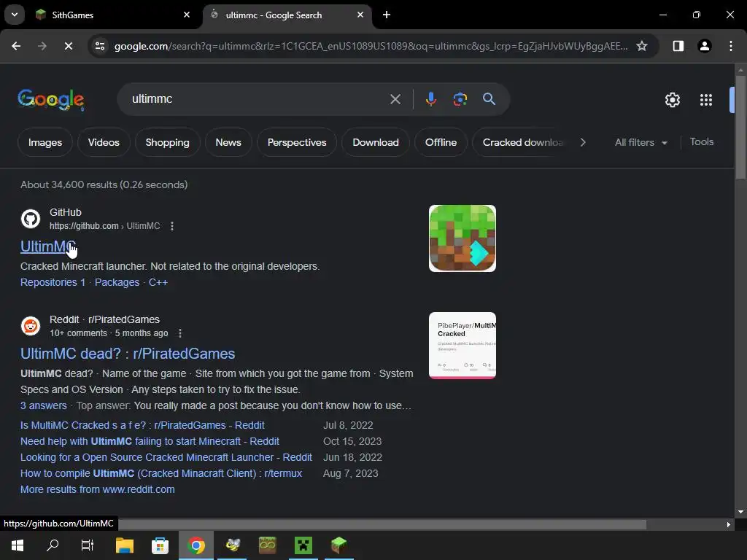Viewport: 747px width, 560px height.
Task: Open 'Is MultiMC Cracked s a f e?' link
Action: [142, 425]
